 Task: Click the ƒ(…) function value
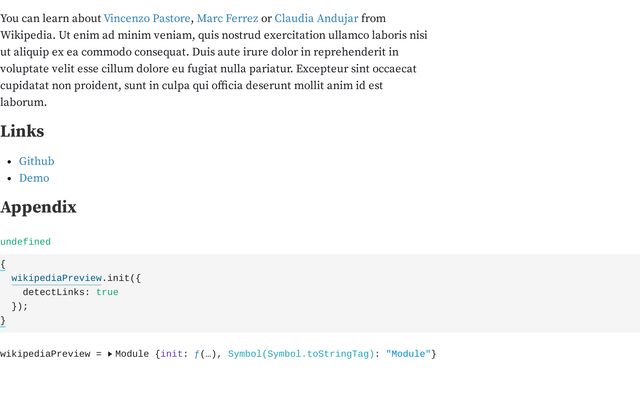tap(207, 354)
